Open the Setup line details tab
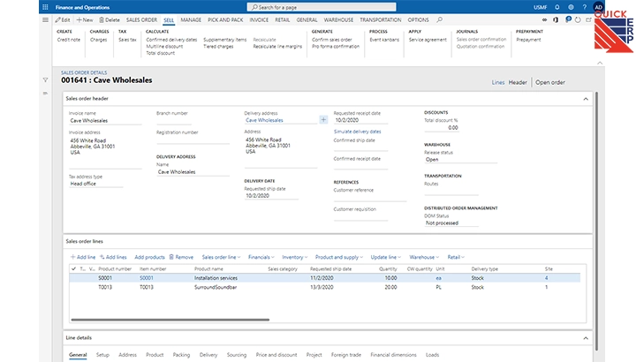Screen dimensions: 644x362 [102, 355]
